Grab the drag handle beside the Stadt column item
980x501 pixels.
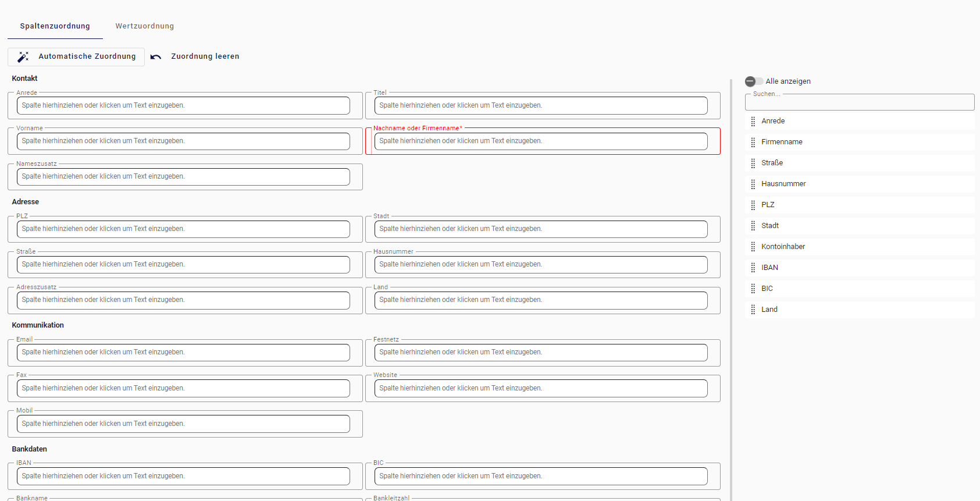(x=753, y=226)
